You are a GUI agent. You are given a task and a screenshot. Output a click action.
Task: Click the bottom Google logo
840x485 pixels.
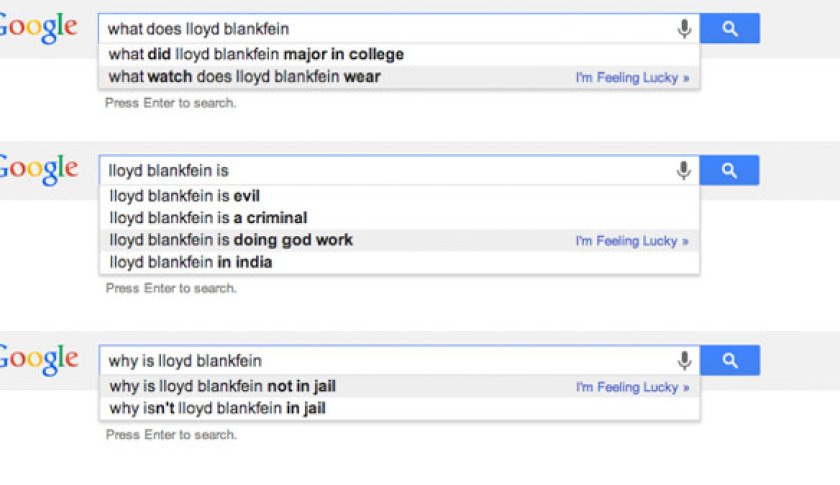coord(38,358)
